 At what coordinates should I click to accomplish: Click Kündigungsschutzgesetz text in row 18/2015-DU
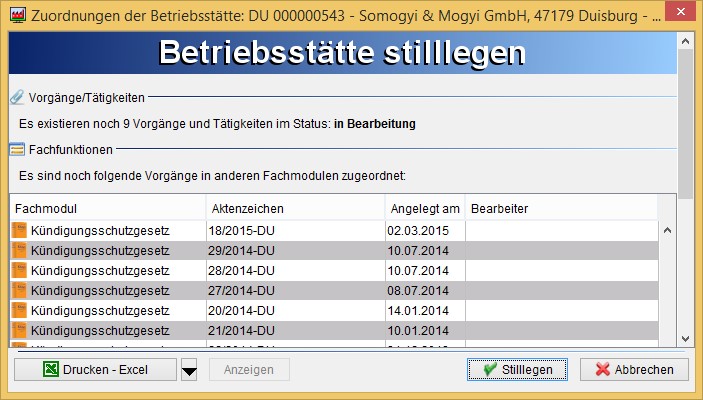pos(100,231)
